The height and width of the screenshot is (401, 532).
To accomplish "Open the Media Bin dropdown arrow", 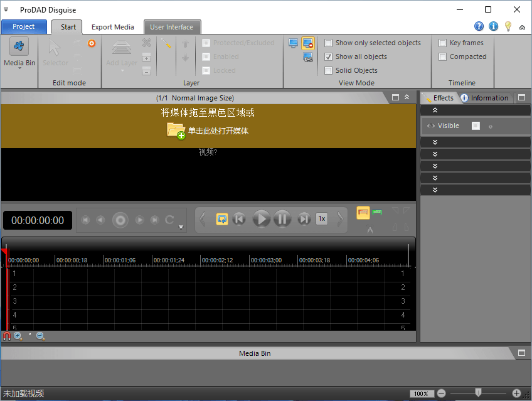I will tap(19, 68).
